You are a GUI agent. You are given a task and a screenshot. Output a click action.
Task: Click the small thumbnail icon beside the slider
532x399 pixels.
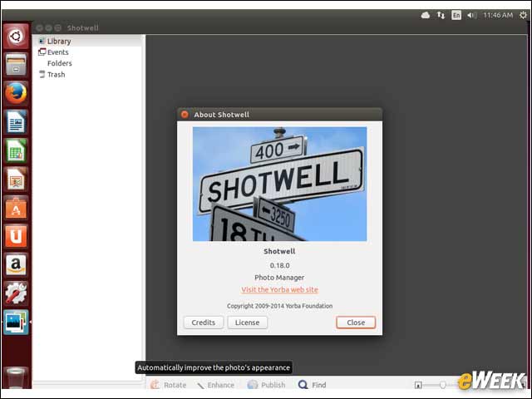418,385
